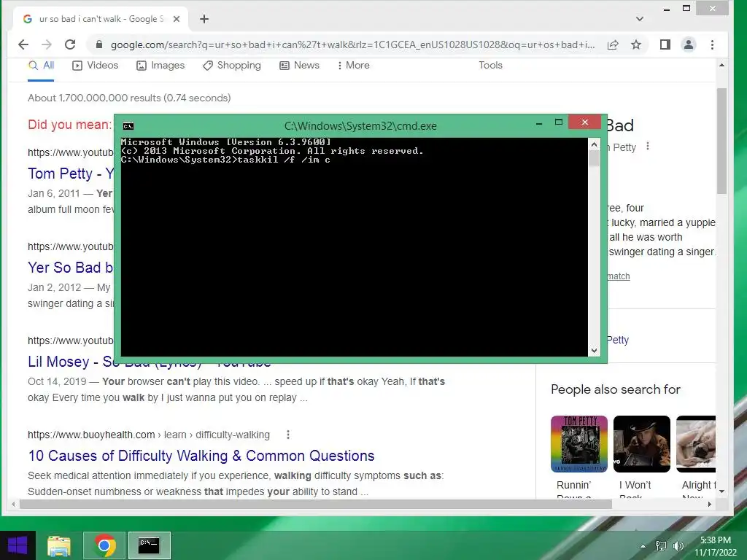747x560 pixels.
Task: Select the All search tab
Action: (41, 65)
